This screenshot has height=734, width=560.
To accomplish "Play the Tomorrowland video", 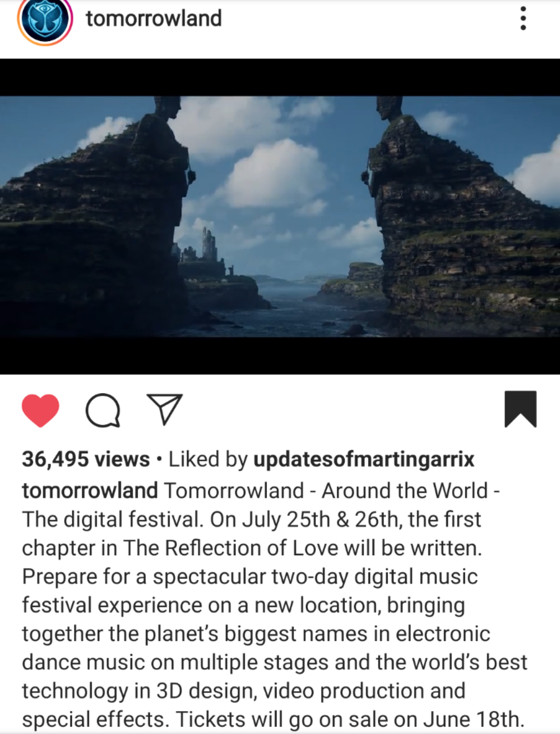I will tap(280, 217).
